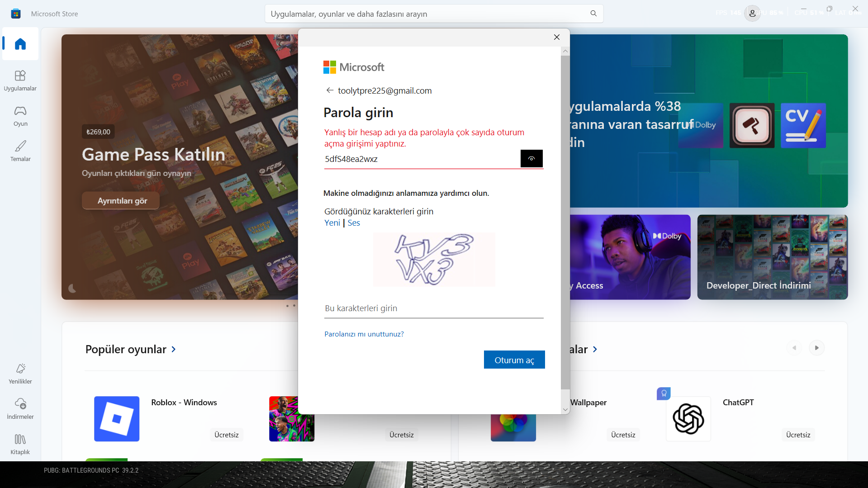
Task: Click the back arrow beside the email
Action: 330,90
